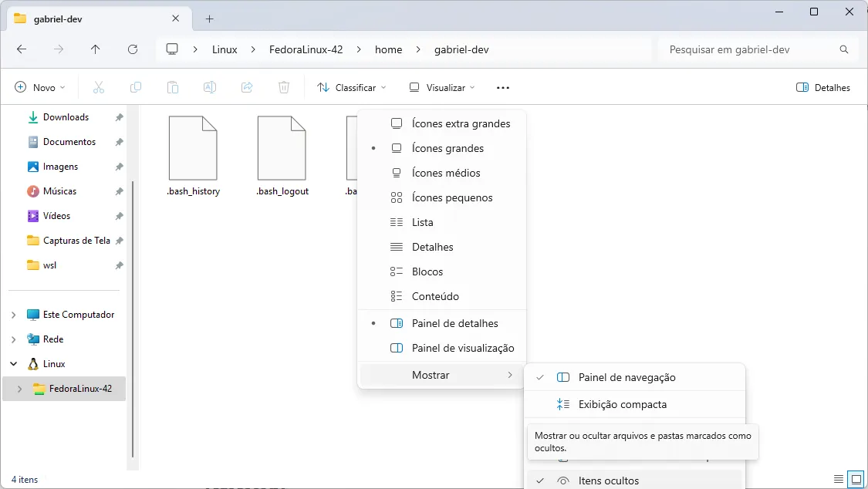This screenshot has width=868, height=489.
Task: Click the Rename toolbar icon
Action: click(210, 87)
